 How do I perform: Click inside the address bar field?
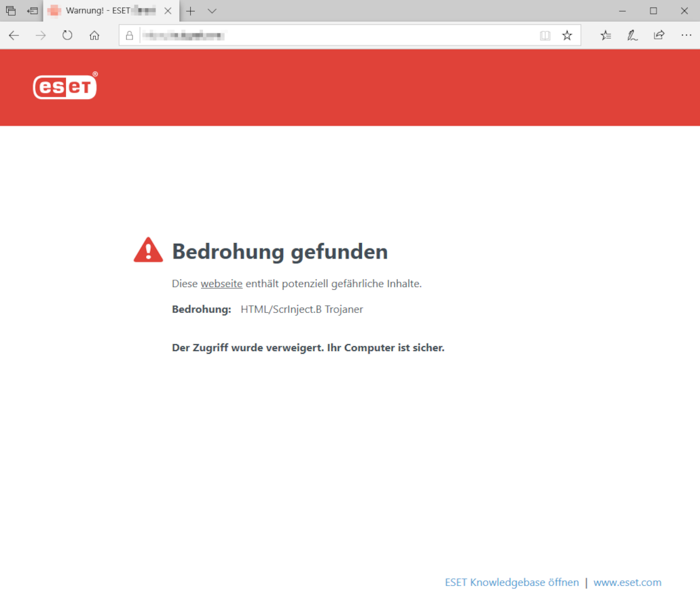(x=306, y=35)
